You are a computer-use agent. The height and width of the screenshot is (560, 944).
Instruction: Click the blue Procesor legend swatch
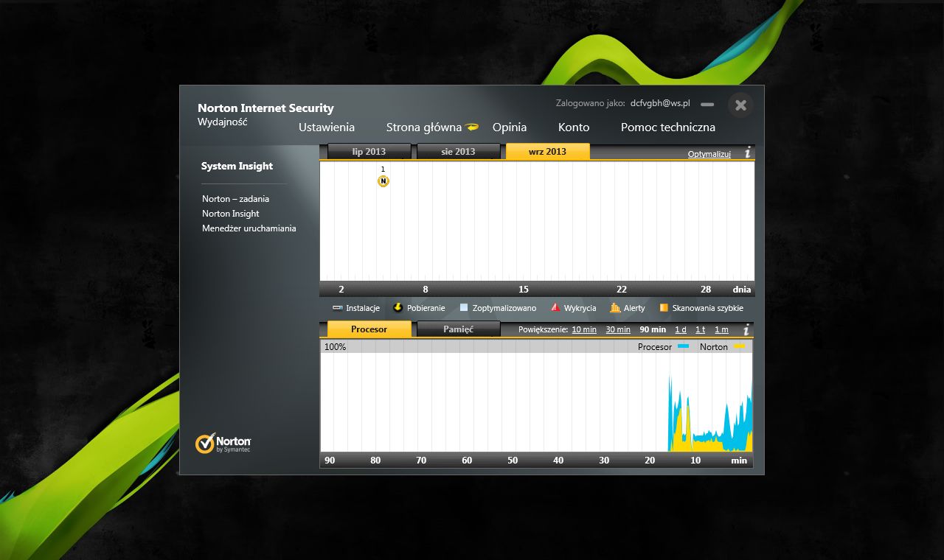pyautogui.click(x=683, y=346)
